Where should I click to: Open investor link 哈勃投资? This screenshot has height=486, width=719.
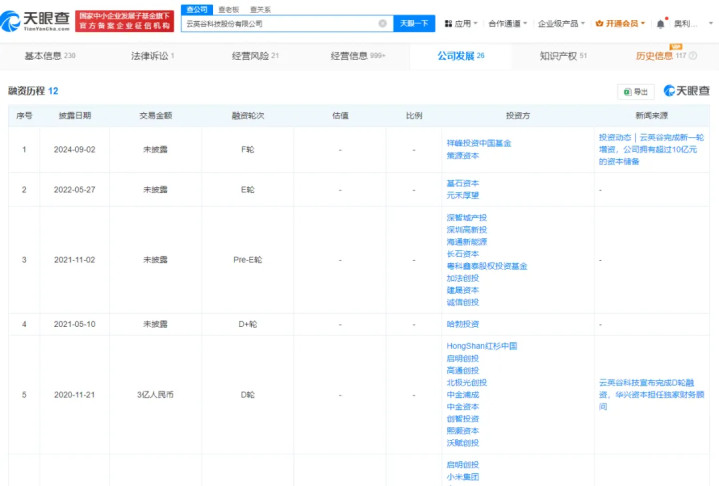463,324
